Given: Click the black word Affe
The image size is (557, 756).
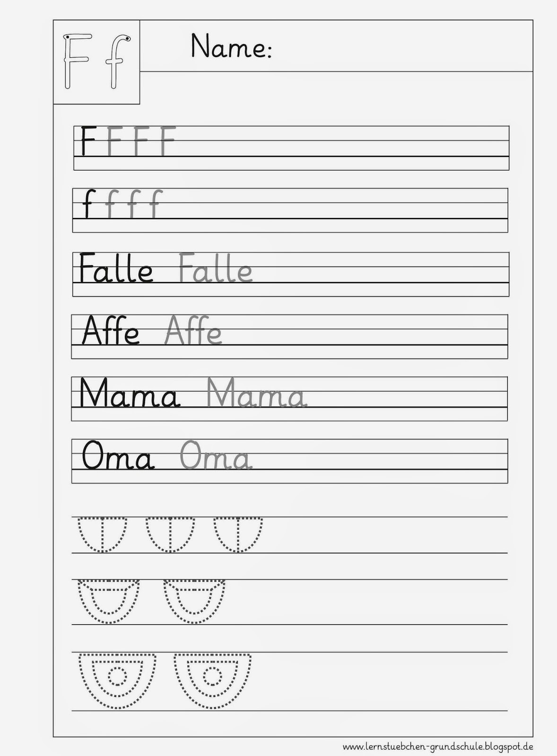Looking at the screenshot, I should point(111,331).
